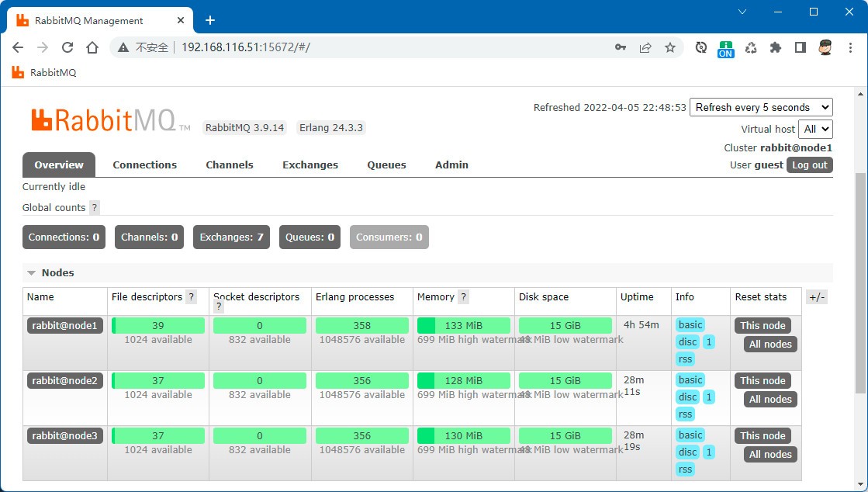Click the RabbitMQ bookmark in bookmarks bar
The image size is (868, 492).
point(44,73)
